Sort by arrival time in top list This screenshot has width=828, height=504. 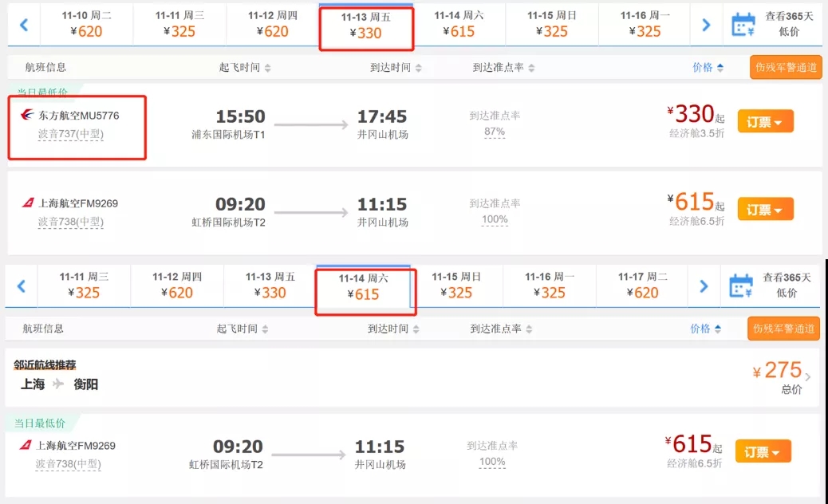(x=396, y=68)
